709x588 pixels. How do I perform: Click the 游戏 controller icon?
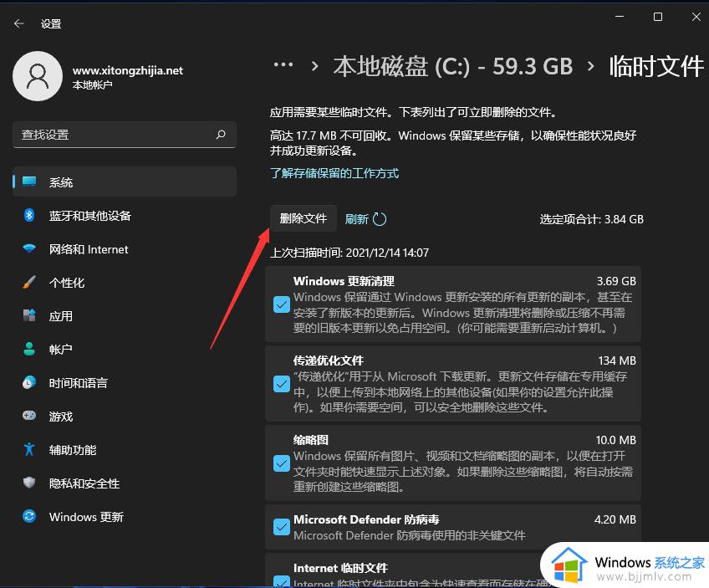pos(29,415)
